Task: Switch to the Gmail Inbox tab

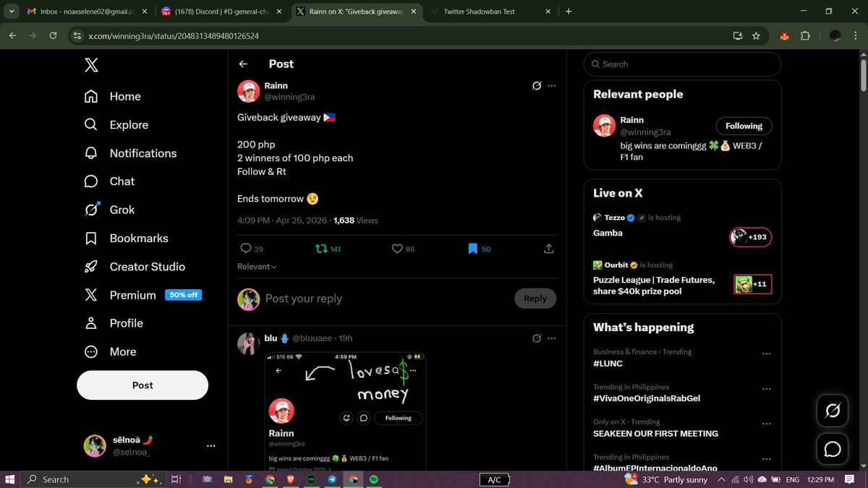Action: coord(86,12)
